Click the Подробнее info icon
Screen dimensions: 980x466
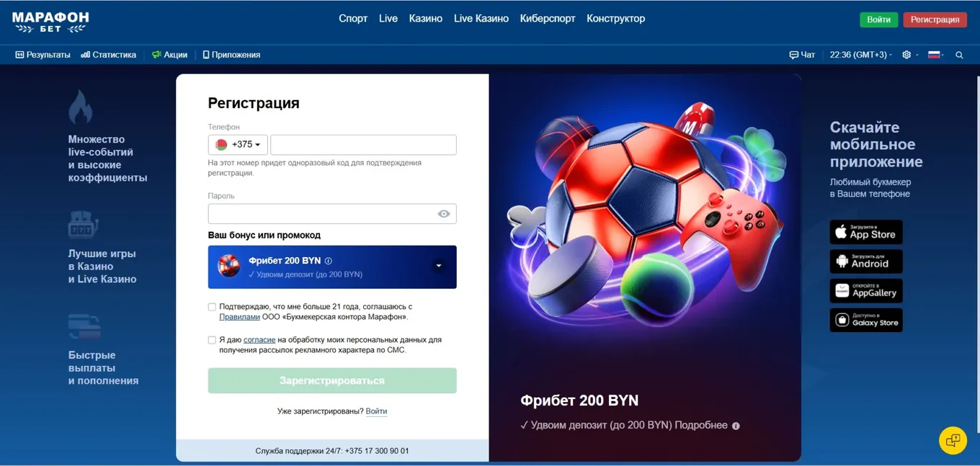(736, 426)
